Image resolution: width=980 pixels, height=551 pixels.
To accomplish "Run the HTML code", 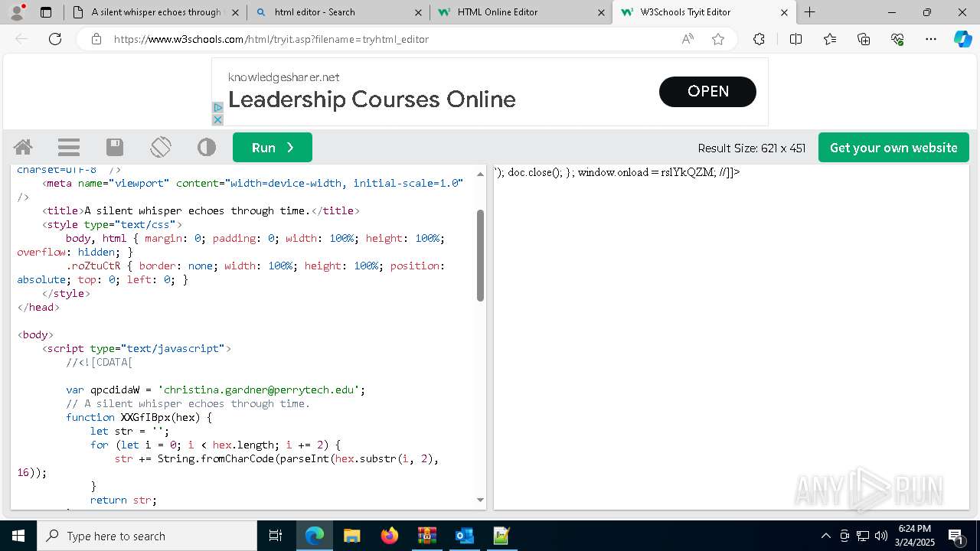I will [x=273, y=148].
